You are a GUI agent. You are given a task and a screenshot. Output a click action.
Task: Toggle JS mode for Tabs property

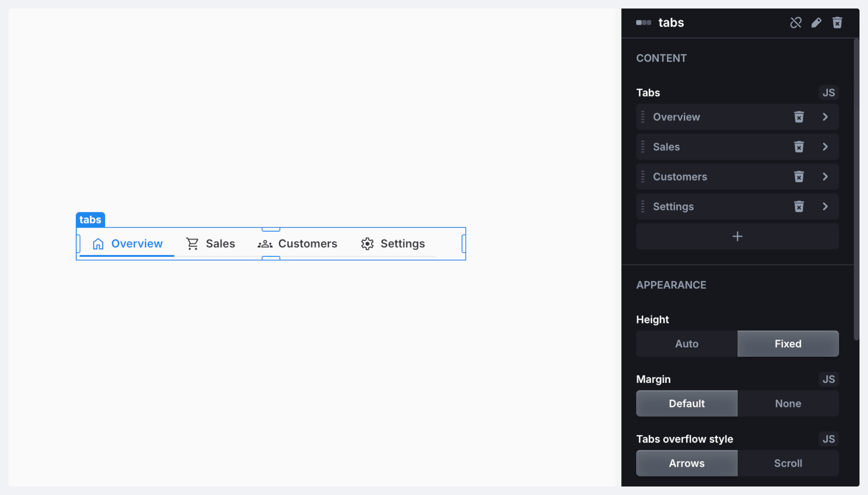829,93
